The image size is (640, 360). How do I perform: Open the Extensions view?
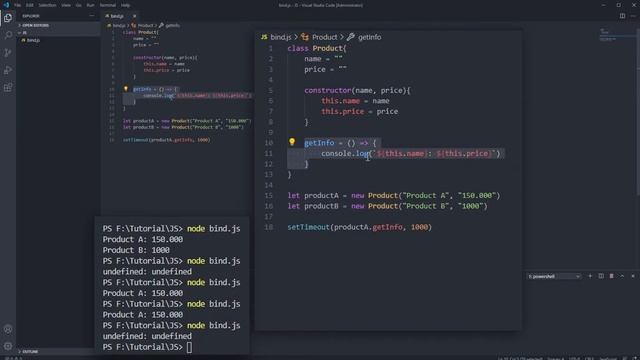point(8,88)
